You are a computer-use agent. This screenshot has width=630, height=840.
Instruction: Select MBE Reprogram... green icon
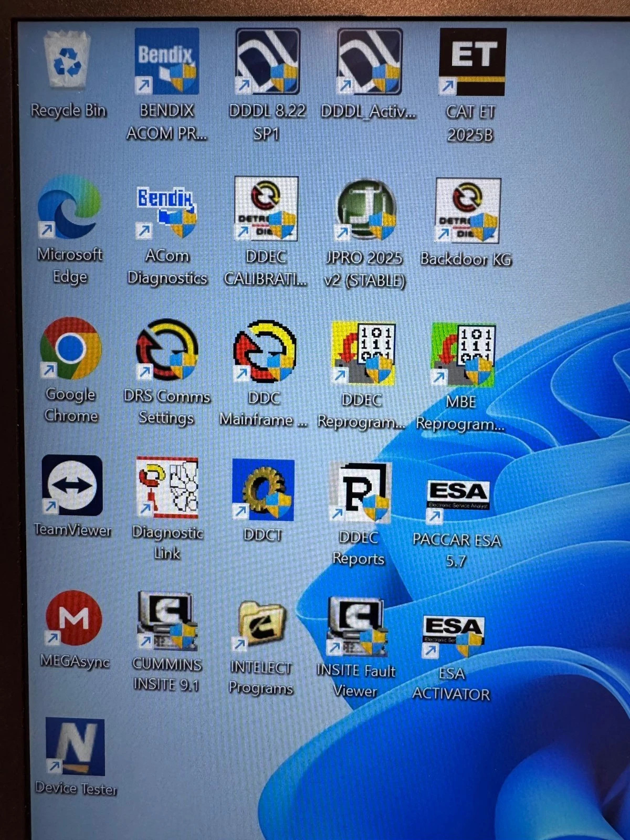(463, 355)
